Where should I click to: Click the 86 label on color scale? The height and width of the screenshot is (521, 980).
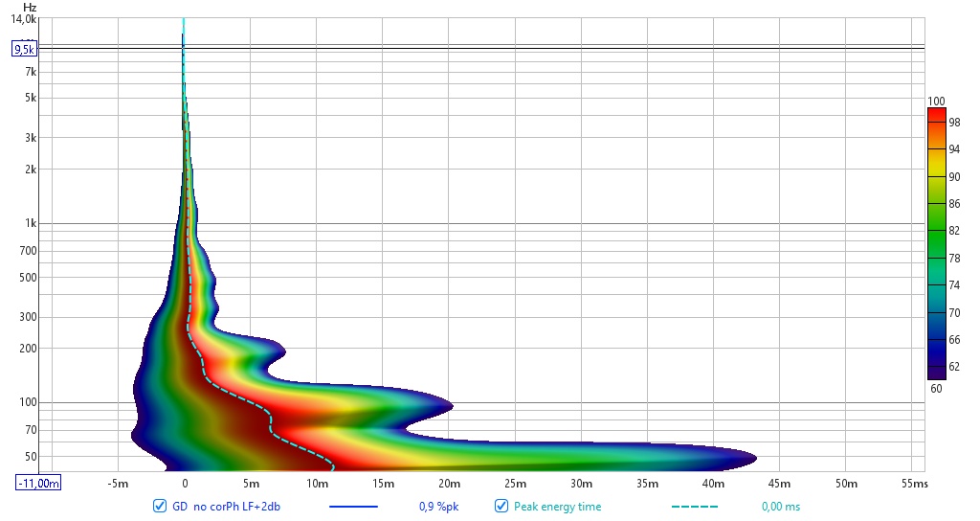(954, 204)
